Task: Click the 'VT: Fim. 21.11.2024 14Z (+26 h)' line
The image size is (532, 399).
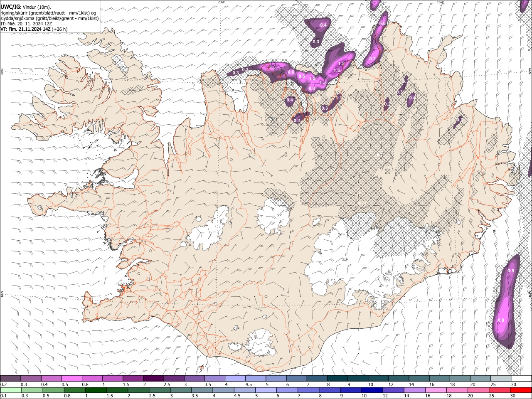Action: coord(34,29)
